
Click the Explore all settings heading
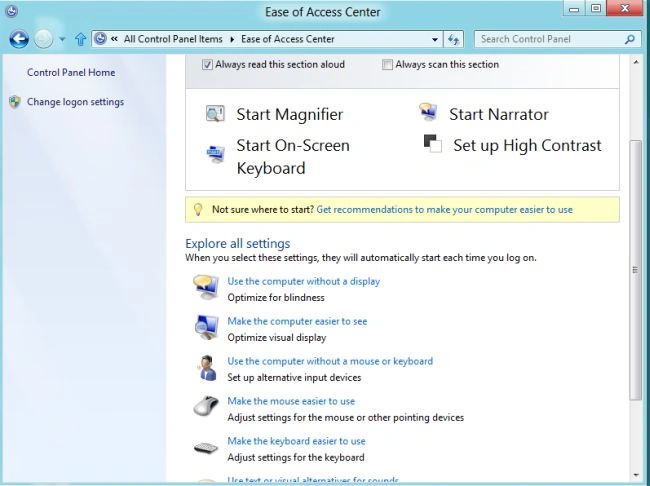point(238,243)
